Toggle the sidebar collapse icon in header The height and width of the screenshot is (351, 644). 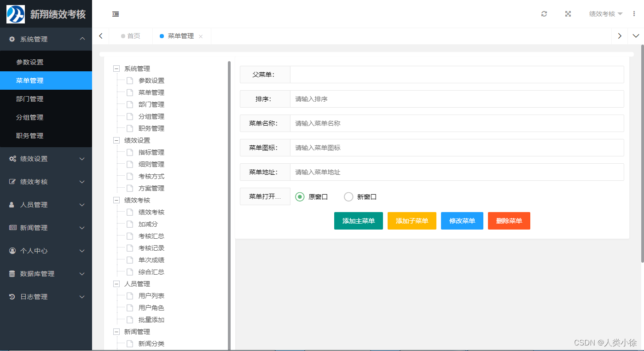116,14
